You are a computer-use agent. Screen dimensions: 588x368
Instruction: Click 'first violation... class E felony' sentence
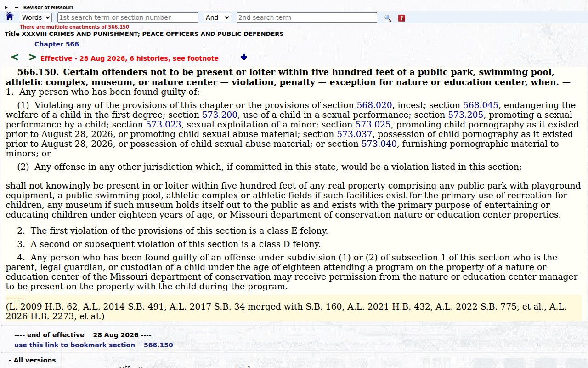173,230
